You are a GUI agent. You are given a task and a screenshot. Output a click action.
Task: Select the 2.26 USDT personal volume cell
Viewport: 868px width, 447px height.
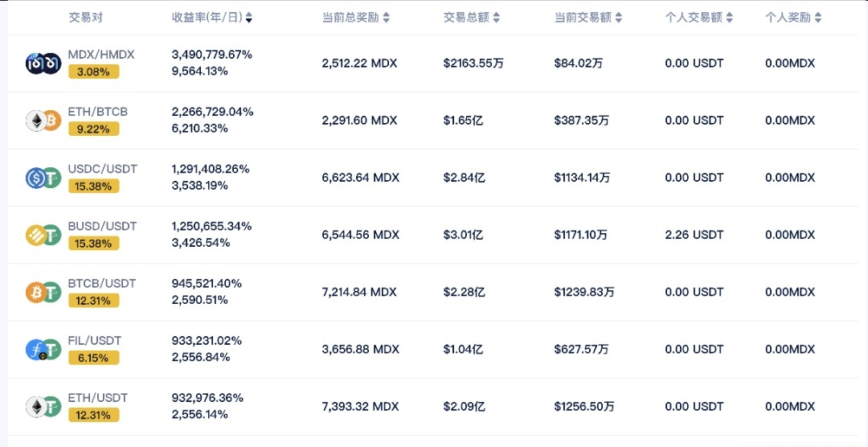694,235
